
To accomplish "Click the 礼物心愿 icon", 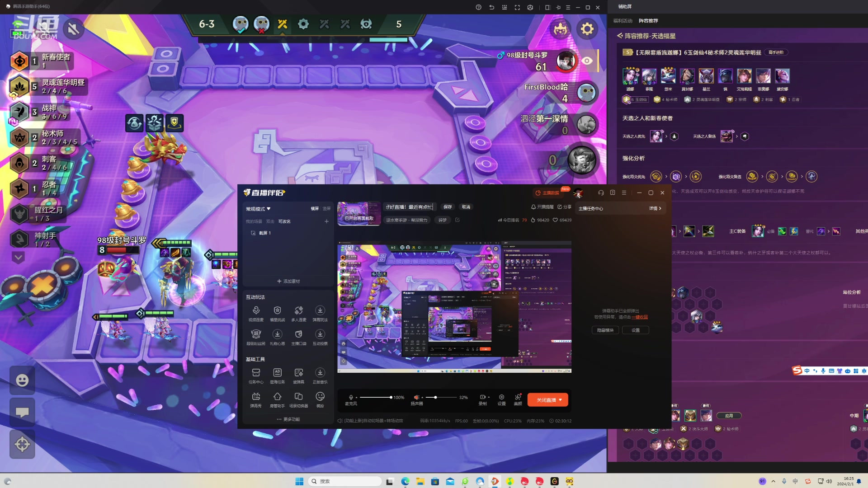I will [277, 334].
